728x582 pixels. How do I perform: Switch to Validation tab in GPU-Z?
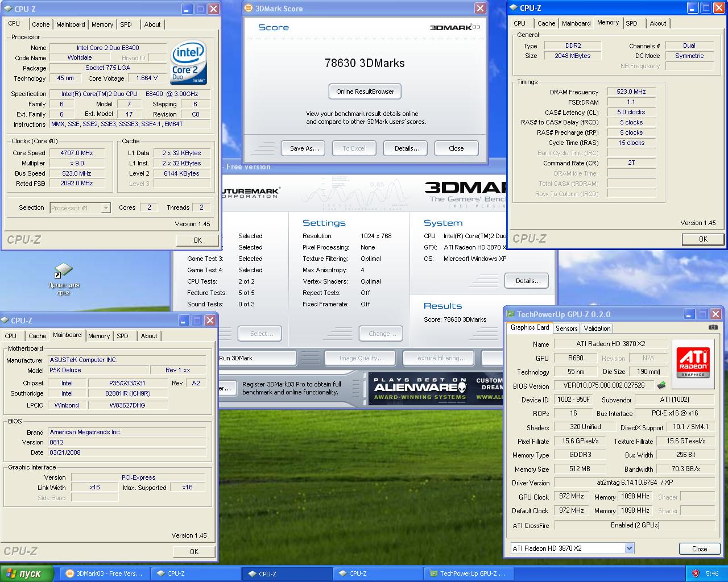pyautogui.click(x=597, y=329)
